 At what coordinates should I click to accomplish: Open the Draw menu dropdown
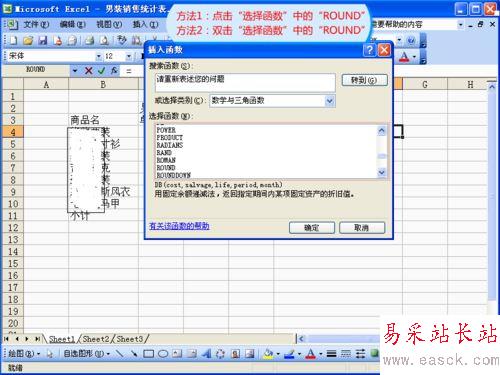[24, 354]
